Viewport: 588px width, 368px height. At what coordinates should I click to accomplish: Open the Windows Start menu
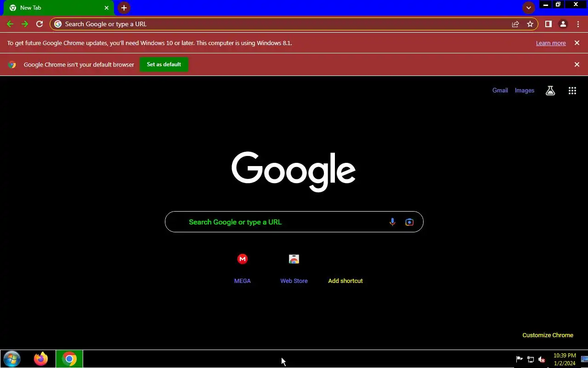(x=12, y=359)
